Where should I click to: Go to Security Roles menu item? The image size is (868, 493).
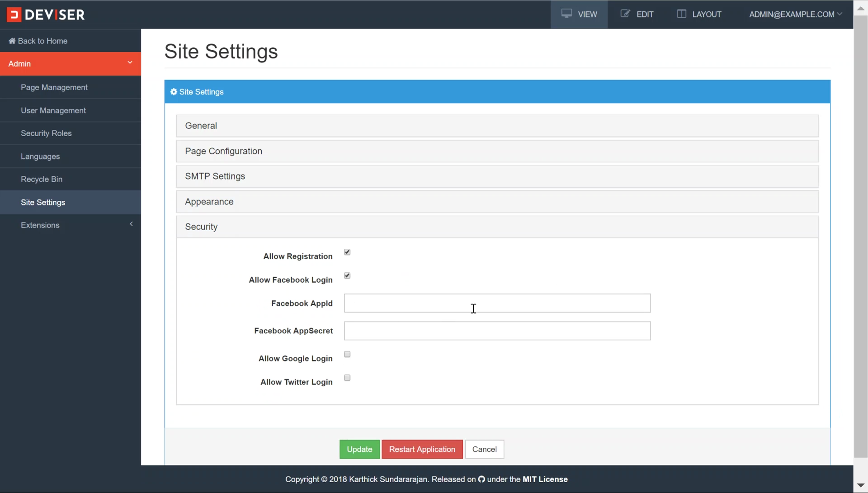coord(46,133)
